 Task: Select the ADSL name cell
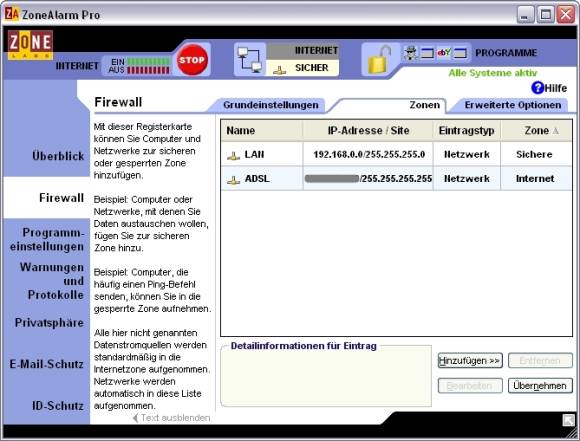tap(262, 179)
